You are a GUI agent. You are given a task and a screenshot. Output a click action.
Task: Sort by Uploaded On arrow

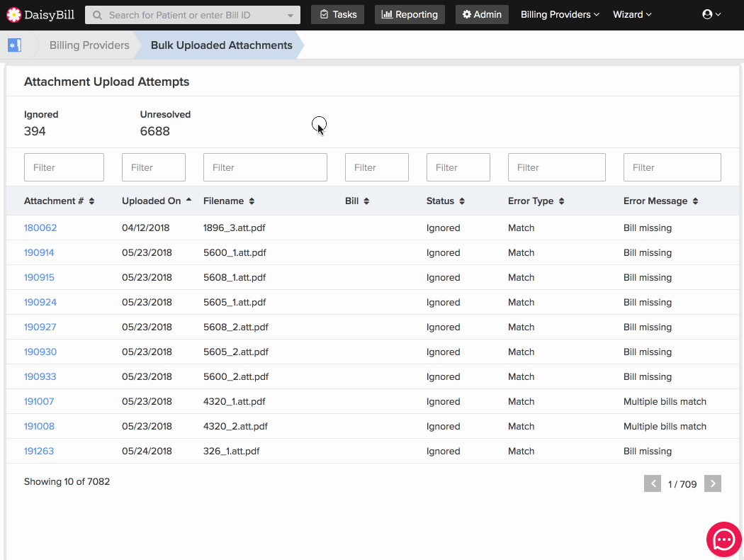click(x=189, y=201)
